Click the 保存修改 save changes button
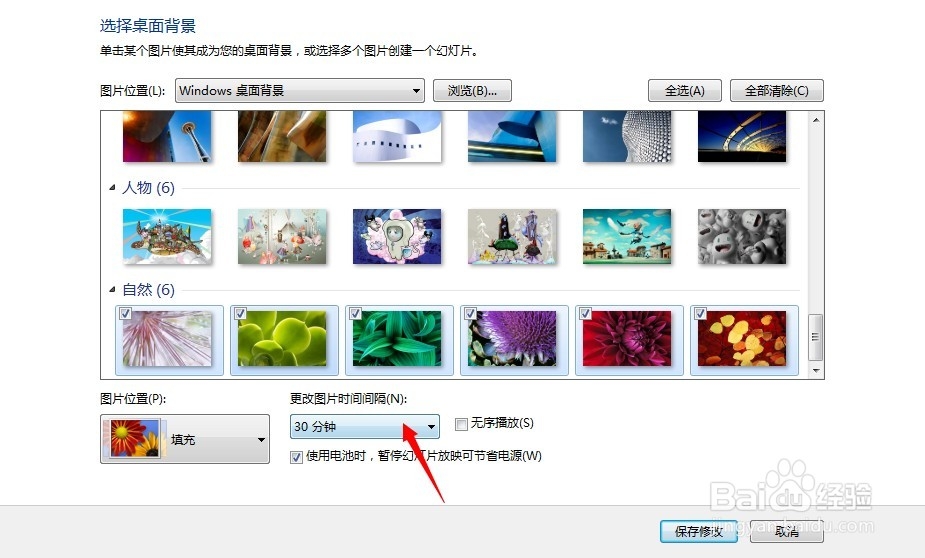 [x=698, y=531]
